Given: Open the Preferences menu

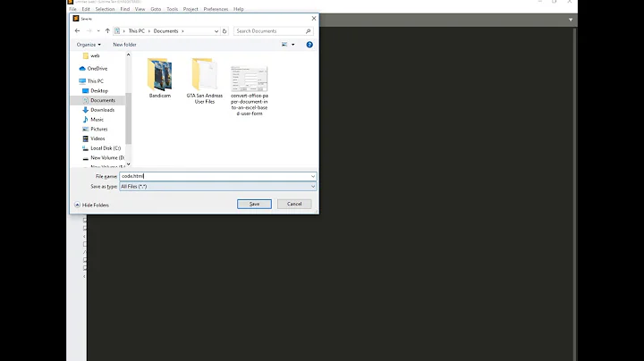Looking at the screenshot, I should [216, 9].
